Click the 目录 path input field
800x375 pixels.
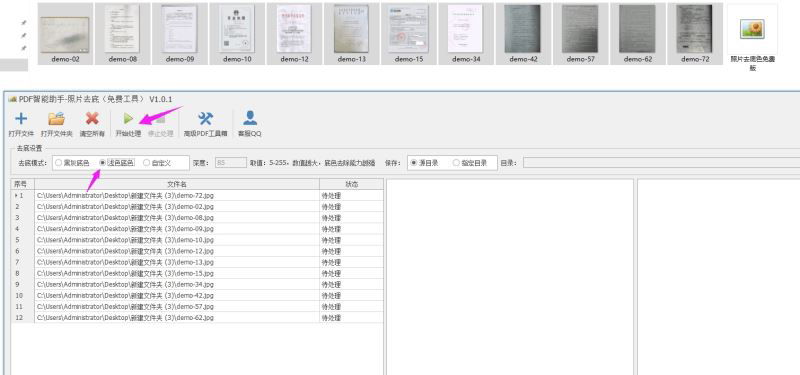pos(661,163)
